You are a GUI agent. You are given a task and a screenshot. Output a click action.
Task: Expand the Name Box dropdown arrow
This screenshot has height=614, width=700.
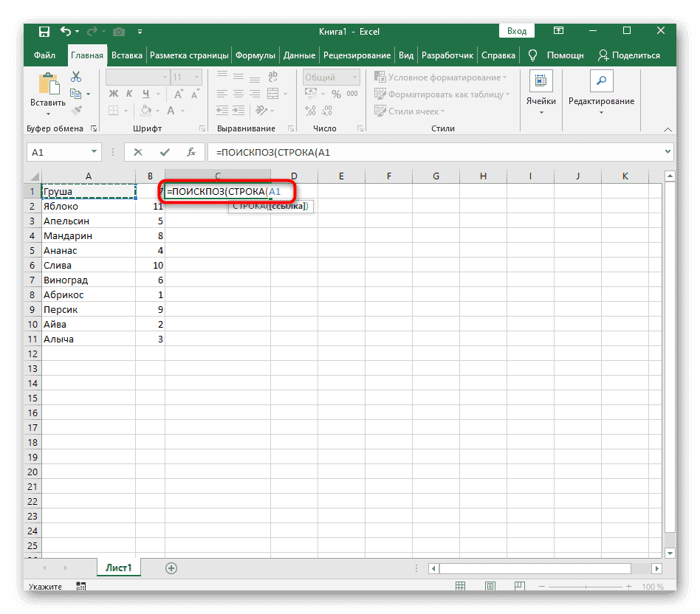click(x=95, y=152)
